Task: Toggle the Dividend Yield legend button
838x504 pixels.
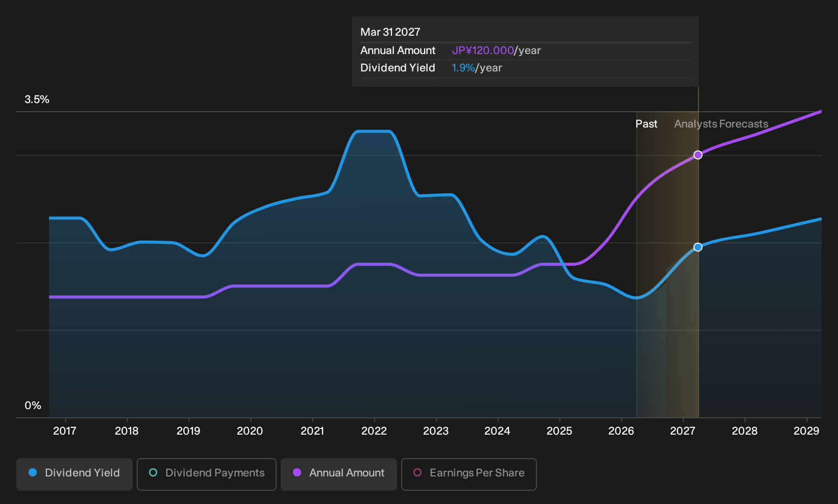Action: pyautogui.click(x=75, y=474)
